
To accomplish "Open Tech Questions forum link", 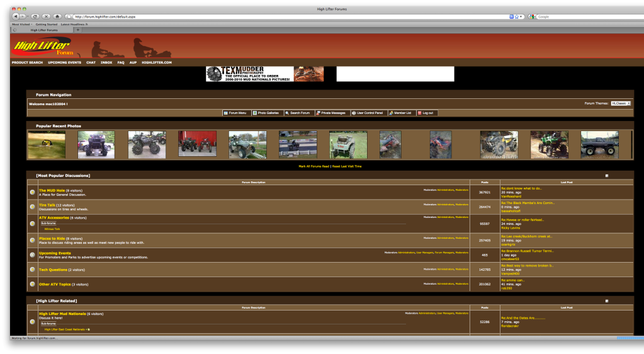I will pos(53,270).
